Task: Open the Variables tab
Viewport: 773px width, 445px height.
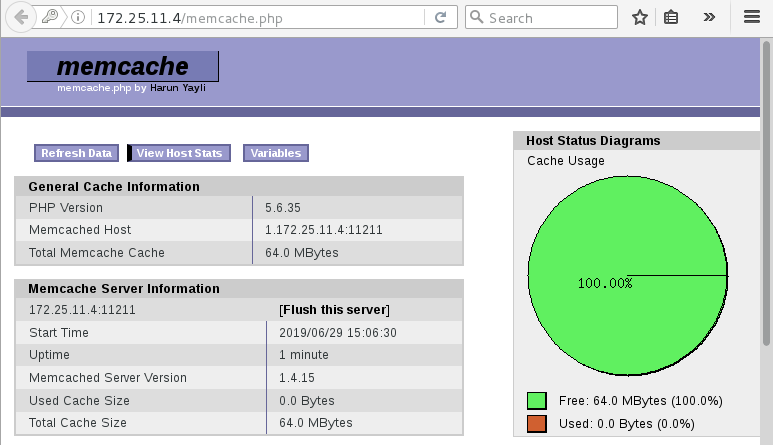Action: (x=276, y=153)
